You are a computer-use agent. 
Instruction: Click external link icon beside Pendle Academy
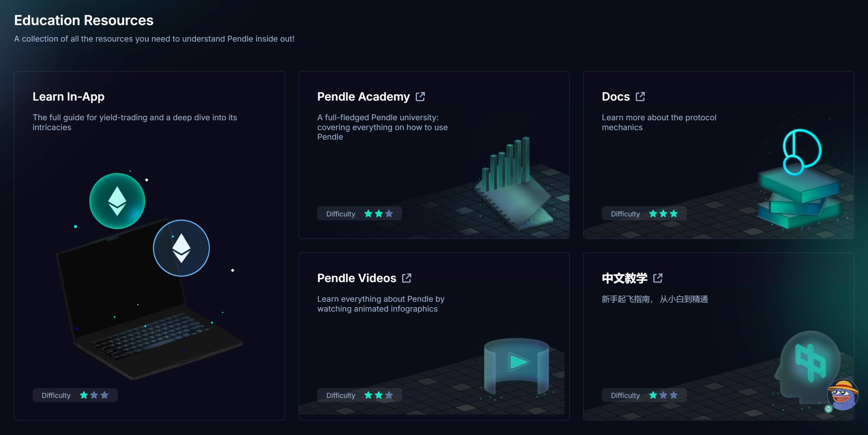[420, 96]
